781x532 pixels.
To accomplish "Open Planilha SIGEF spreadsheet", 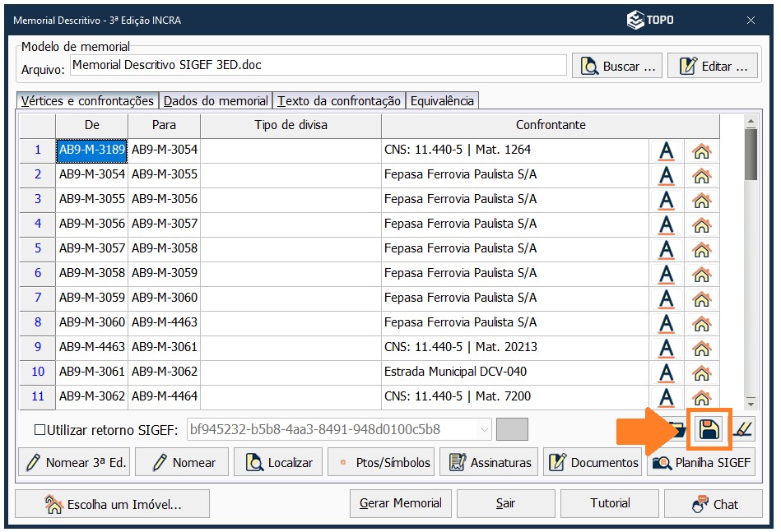I will (701, 463).
